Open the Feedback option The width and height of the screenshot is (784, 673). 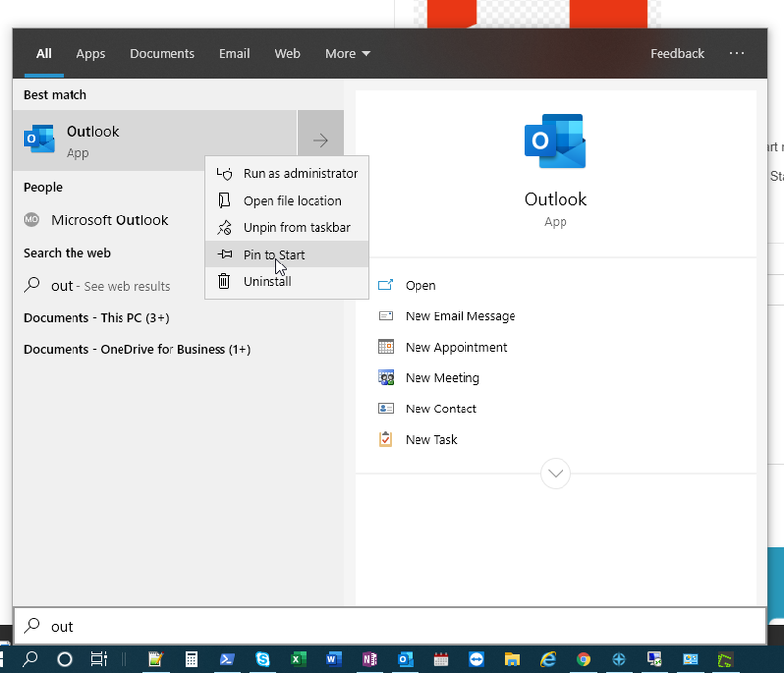pyautogui.click(x=677, y=54)
